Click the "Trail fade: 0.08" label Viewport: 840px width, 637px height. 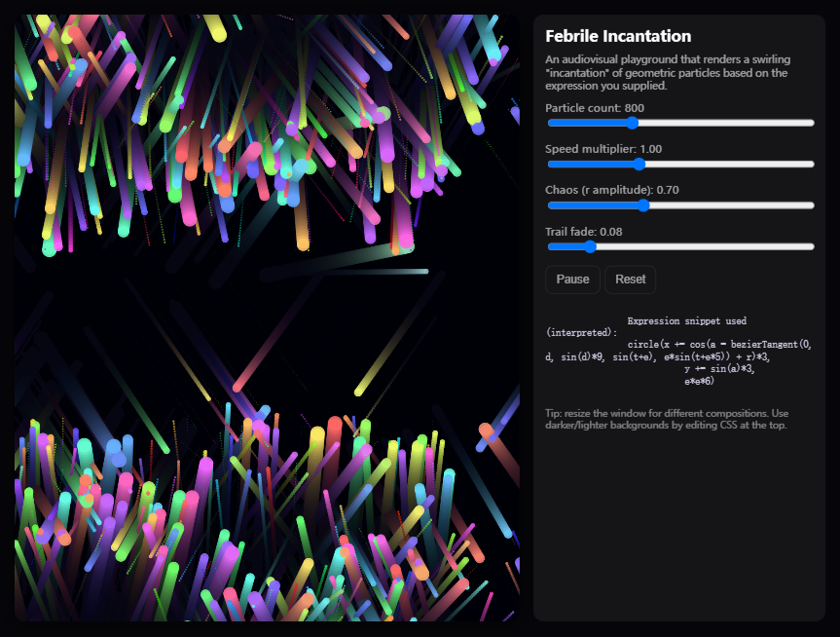pyautogui.click(x=583, y=232)
